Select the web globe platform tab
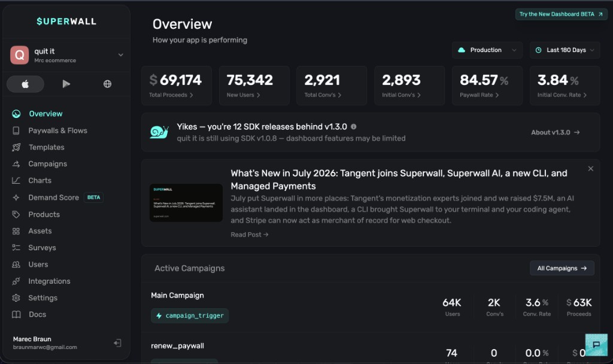The height and width of the screenshot is (364, 613). (x=107, y=84)
